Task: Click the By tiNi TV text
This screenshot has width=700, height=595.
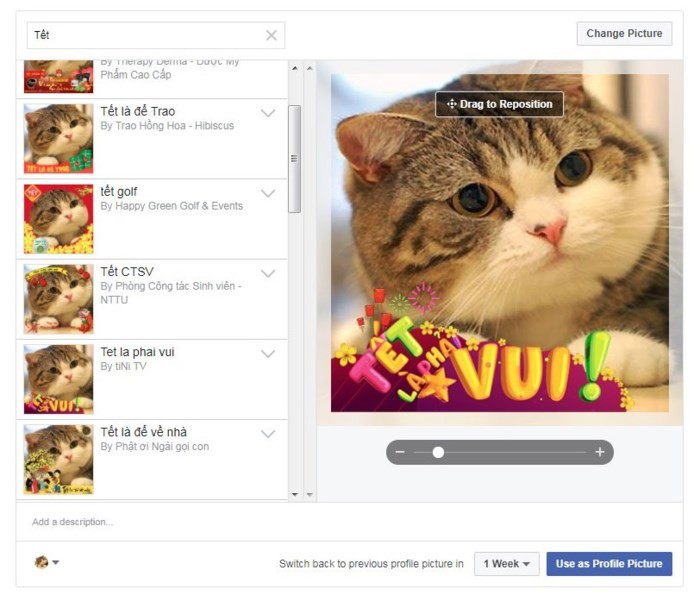Action: 123,366
